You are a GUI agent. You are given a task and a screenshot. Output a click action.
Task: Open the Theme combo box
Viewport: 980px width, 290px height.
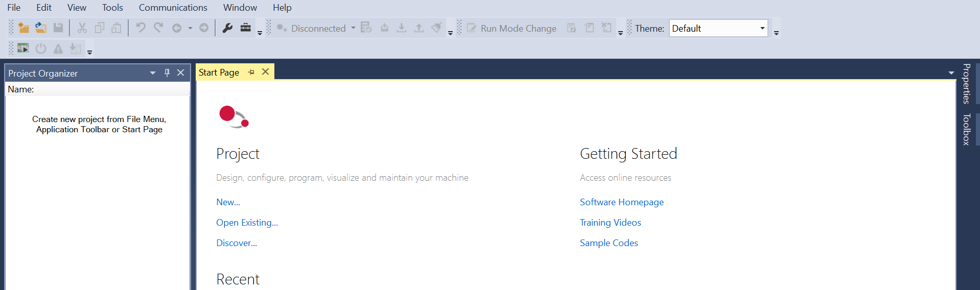click(718, 29)
